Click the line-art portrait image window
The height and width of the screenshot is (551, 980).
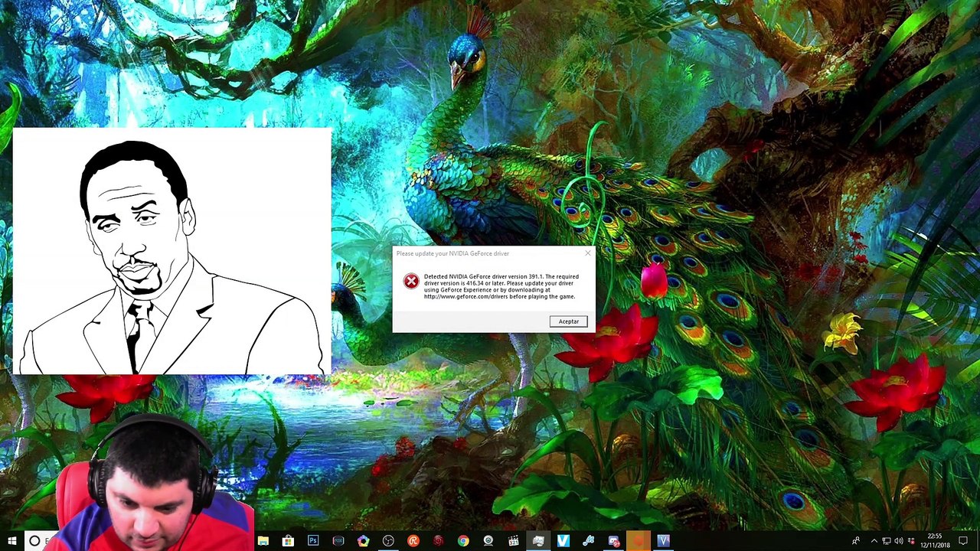pos(172,251)
